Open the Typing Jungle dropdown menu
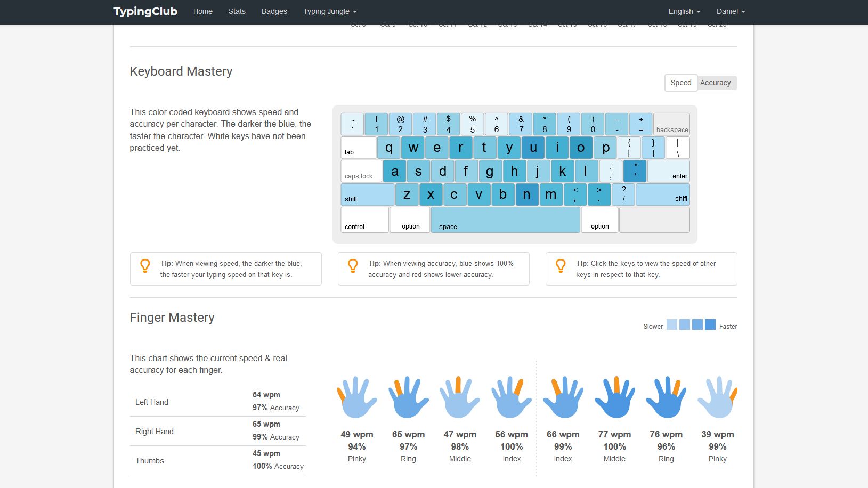868x488 pixels. (330, 11)
